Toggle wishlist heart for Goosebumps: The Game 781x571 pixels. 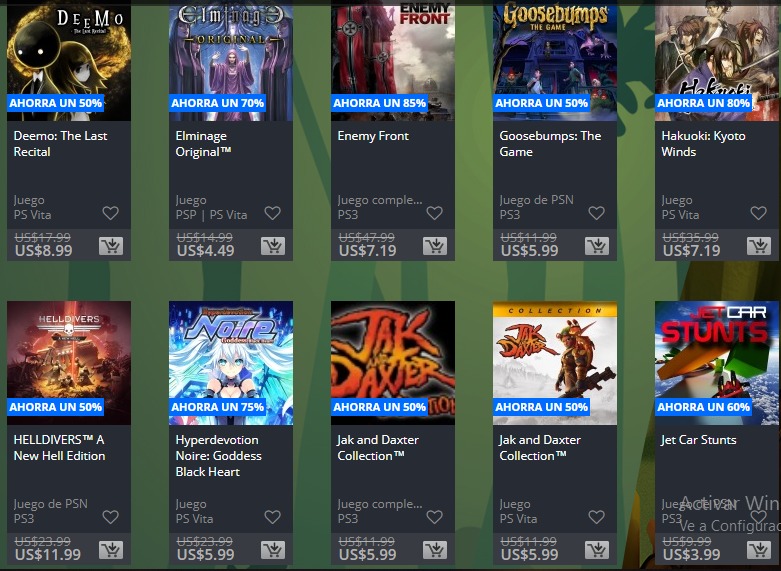pos(596,213)
